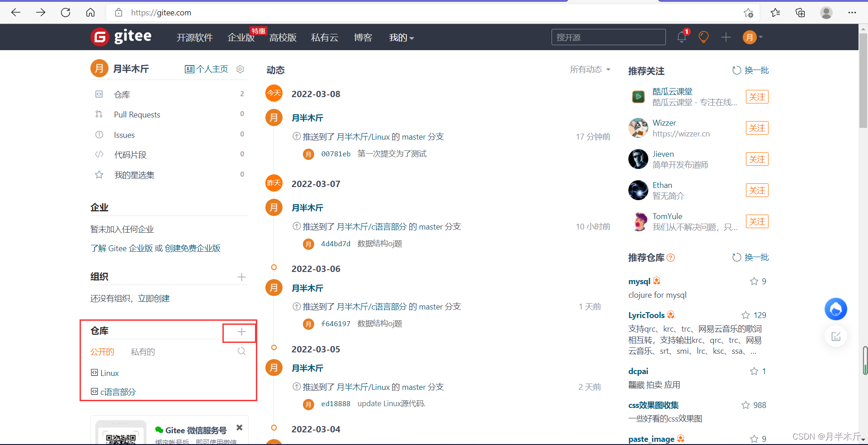Click the browser back arrow
The width and height of the screenshot is (868, 445).
[16, 13]
